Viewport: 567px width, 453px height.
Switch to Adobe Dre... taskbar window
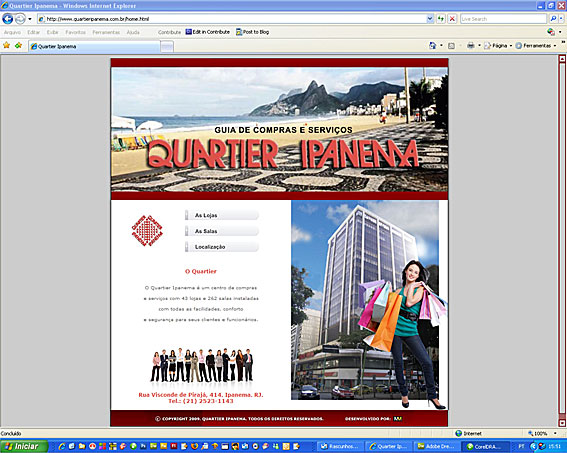coord(436,446)
